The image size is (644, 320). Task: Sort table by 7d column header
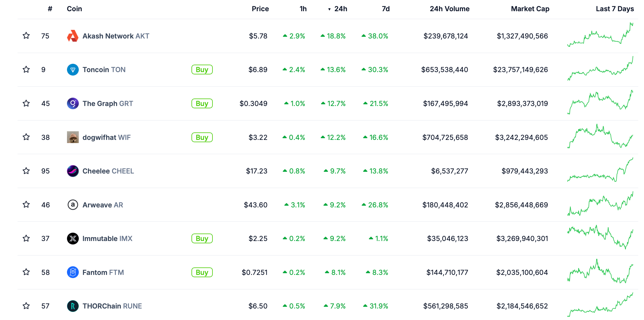[386, 9]
